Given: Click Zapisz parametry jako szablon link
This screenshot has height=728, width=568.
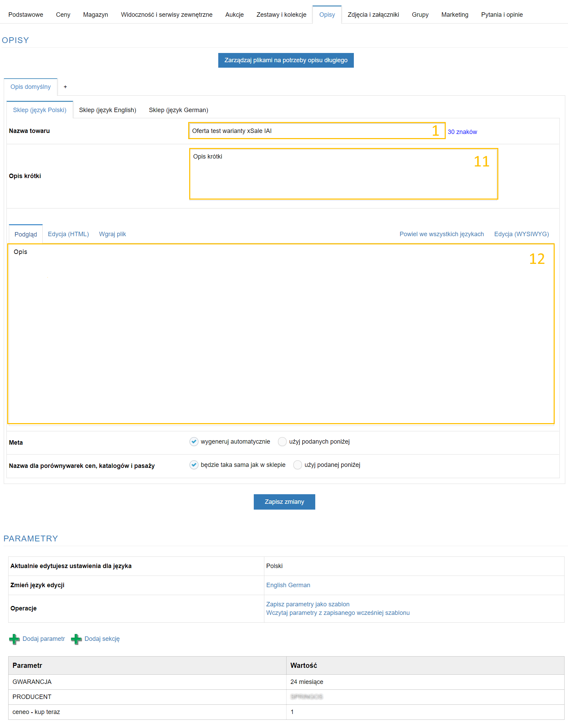Looking at the screenshot, I should click(308, 604).
